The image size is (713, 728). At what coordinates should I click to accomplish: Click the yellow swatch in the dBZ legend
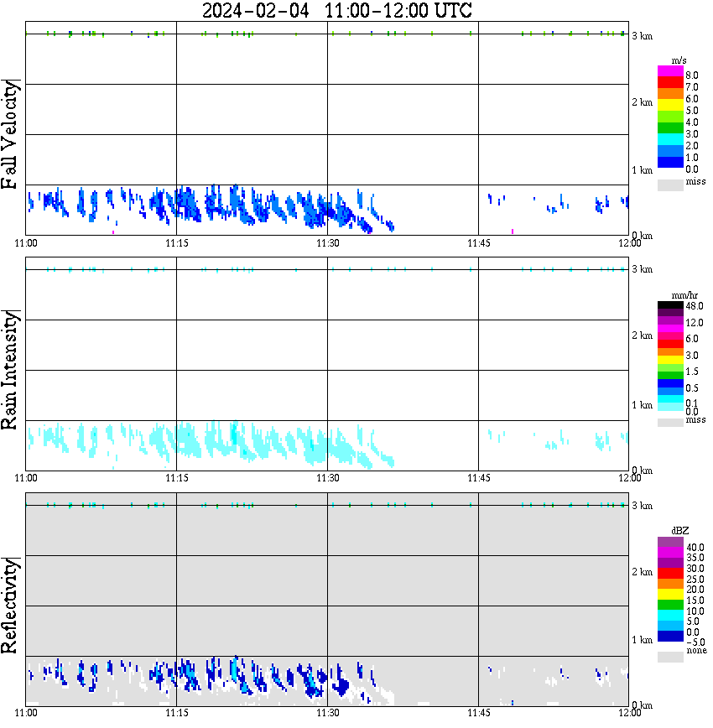coord(670,594)
